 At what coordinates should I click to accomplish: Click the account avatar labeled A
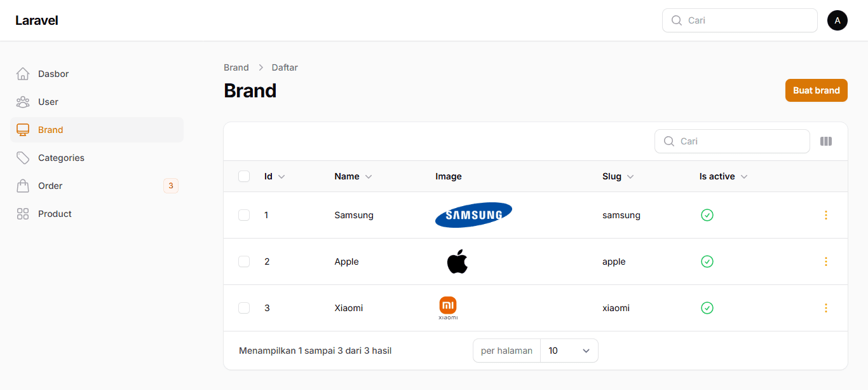(x=837, y=20)
